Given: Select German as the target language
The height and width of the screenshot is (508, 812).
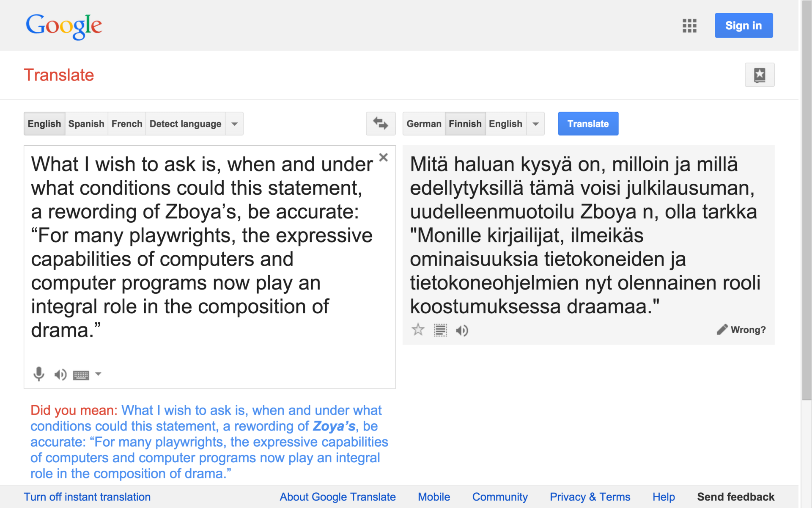Looking at the screenshot, I should pyautogui.click(x=423, y=124).
